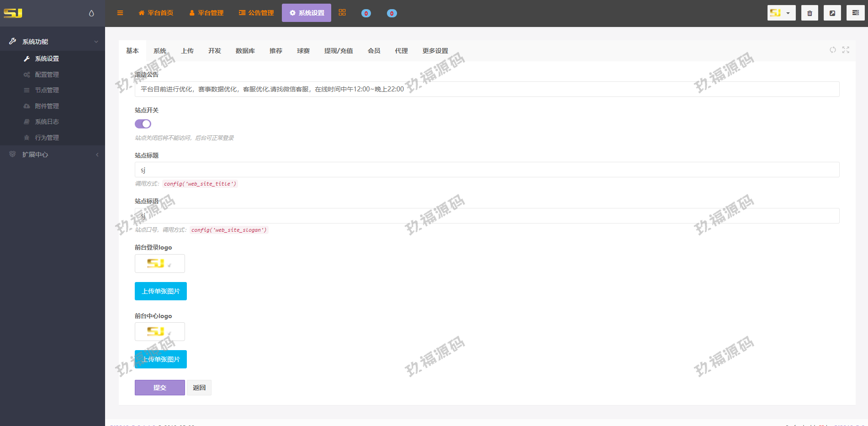Click the 提交 submit button
868x426 pixels.
point(160,388)
